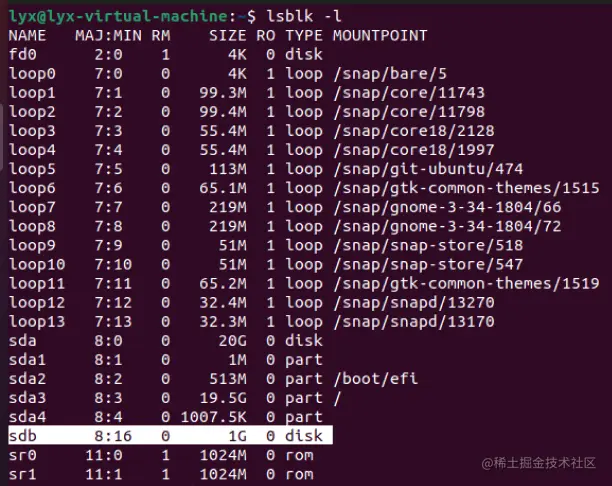
Task: Click the 19.5G size value
Action: pyautogui.click(x=223, y=398)
